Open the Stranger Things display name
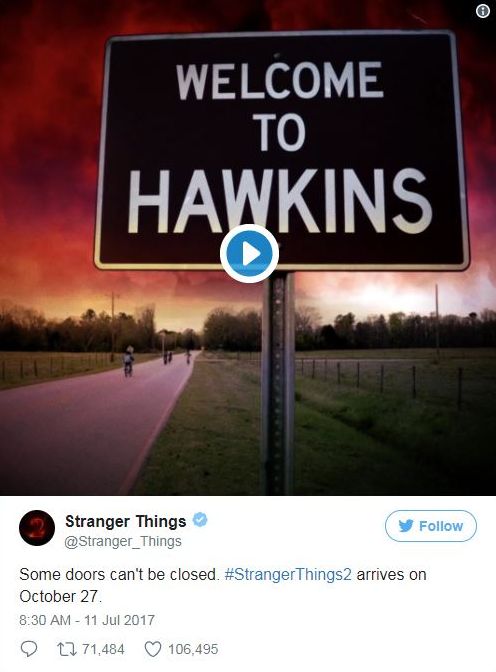The image size is (496, 672). [126, 521]
